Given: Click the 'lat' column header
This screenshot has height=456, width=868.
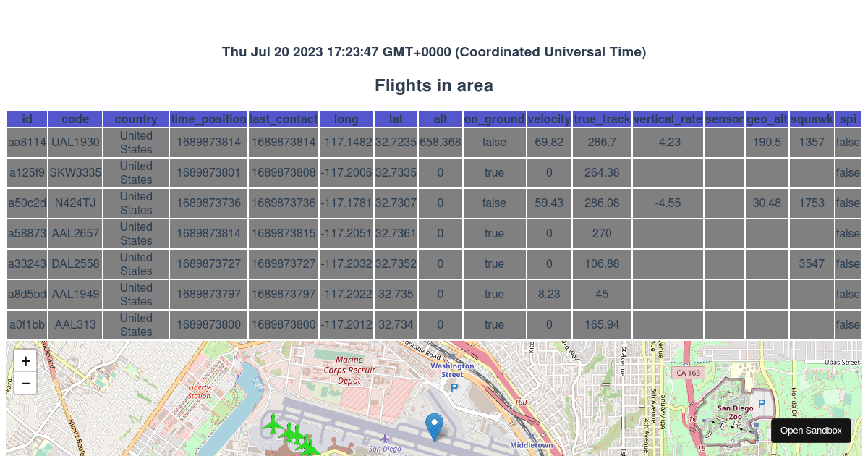Looking at the screenshot, I should click(396, 119).
